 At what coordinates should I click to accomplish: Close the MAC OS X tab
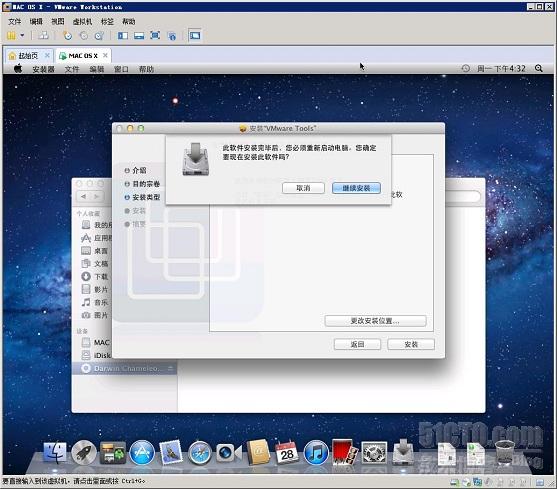pyautogui.click(x=105, y=55)
